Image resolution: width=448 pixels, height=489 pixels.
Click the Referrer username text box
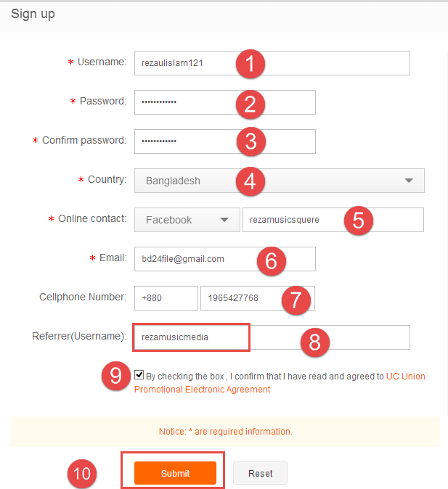pos(192,337)
